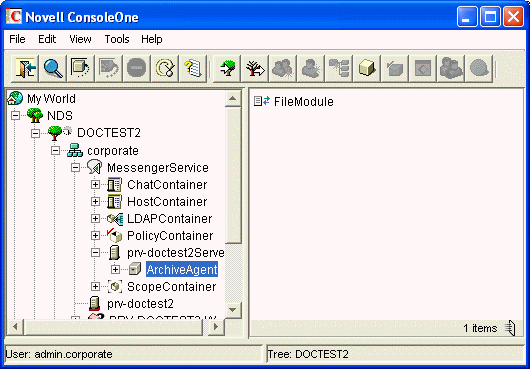Click the Exit door icon in toolbar

pos(25,69)
